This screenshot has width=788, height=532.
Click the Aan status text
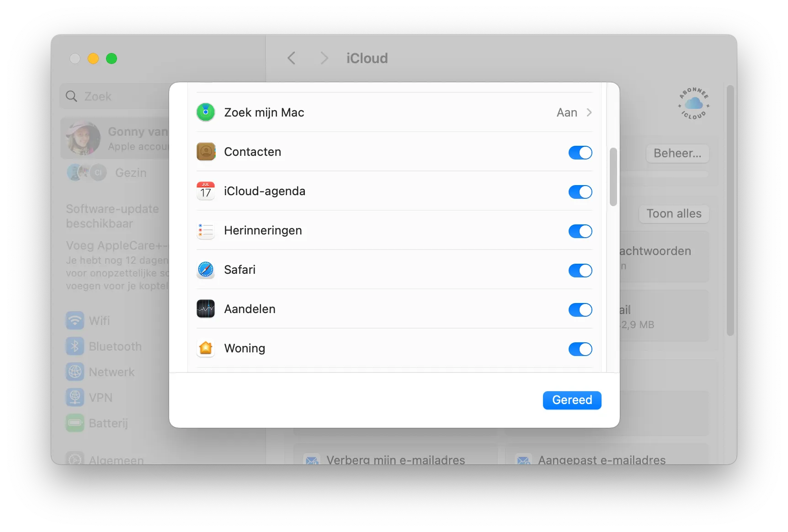(x=567, y=112)
